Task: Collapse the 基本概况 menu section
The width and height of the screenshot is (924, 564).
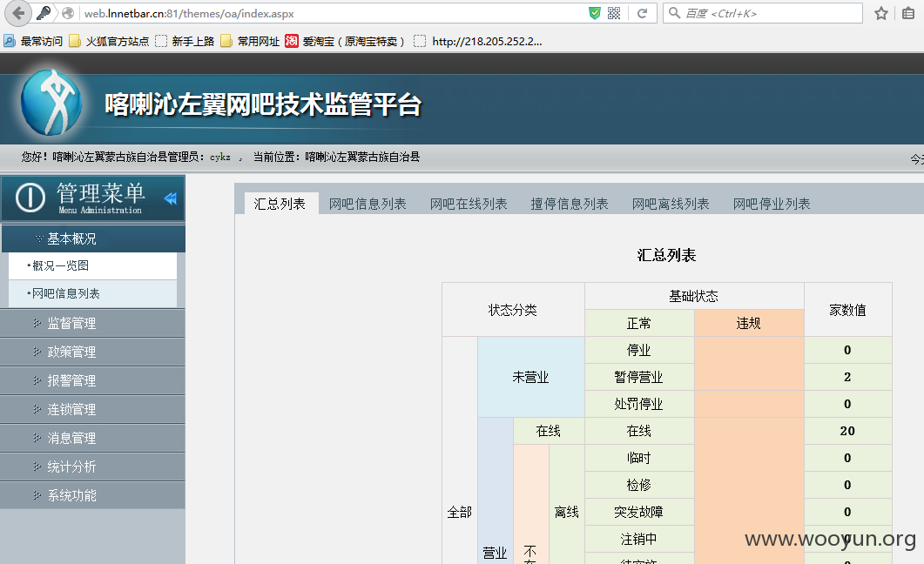Action: tap(93, 238)
